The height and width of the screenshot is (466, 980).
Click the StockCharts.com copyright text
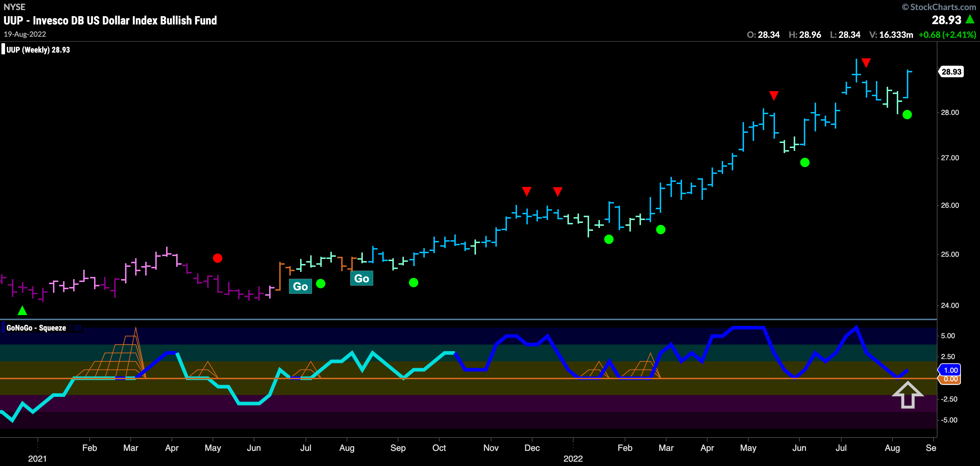coord(939,7)
